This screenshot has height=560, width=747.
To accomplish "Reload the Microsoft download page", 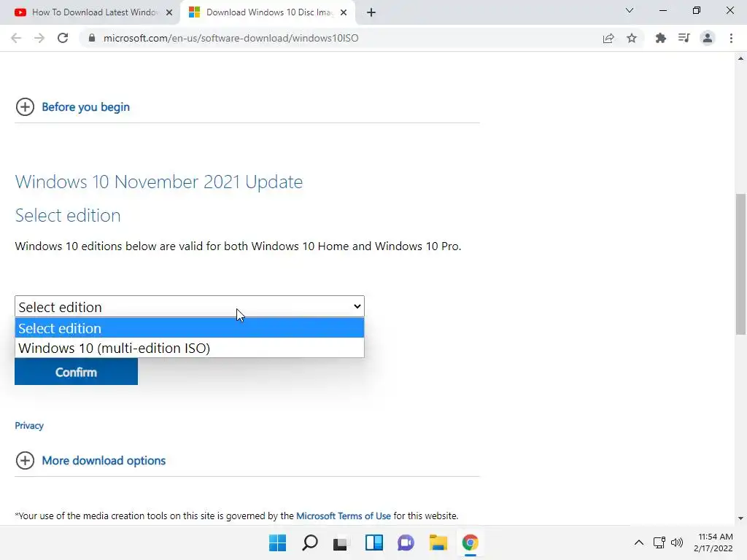I will pos(63,38).
